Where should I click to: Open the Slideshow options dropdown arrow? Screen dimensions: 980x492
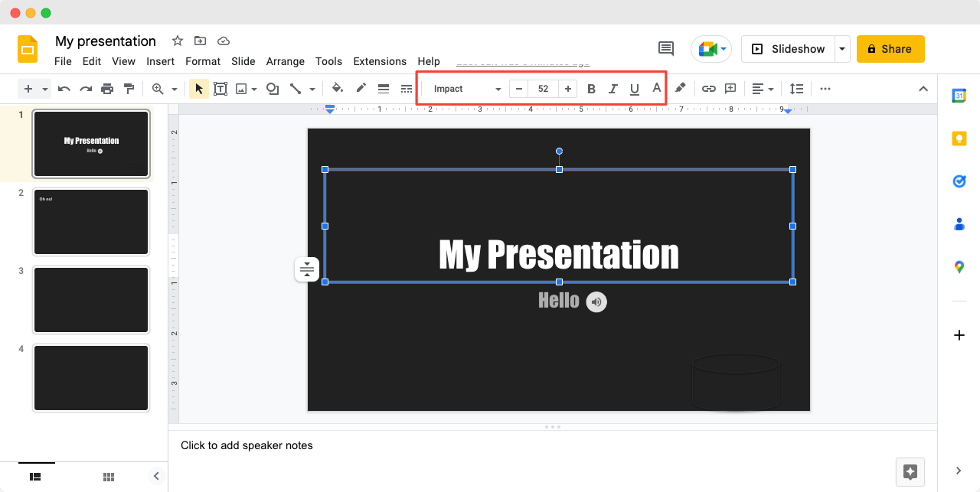[842, 49]
